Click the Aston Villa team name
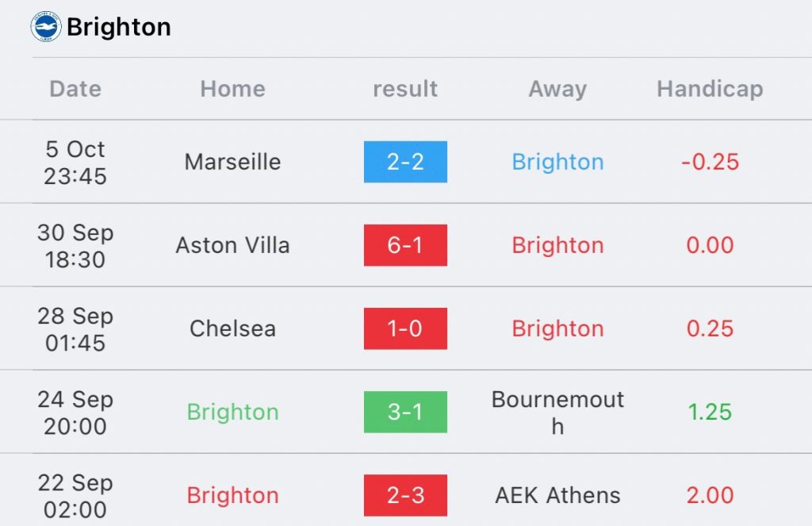812x526 pixels. click(x=232, y=245)
